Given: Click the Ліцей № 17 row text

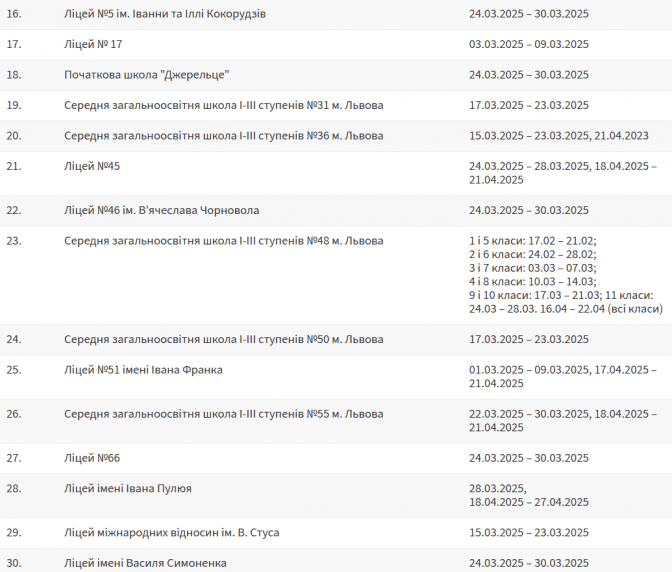Looking at the screenshot, I should pos(93,44).
